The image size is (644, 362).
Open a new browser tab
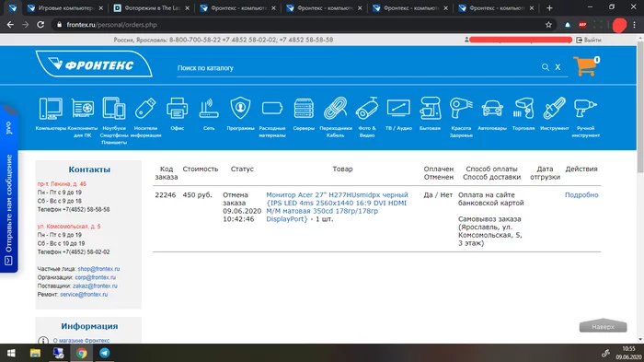click(x=549, y=8)
